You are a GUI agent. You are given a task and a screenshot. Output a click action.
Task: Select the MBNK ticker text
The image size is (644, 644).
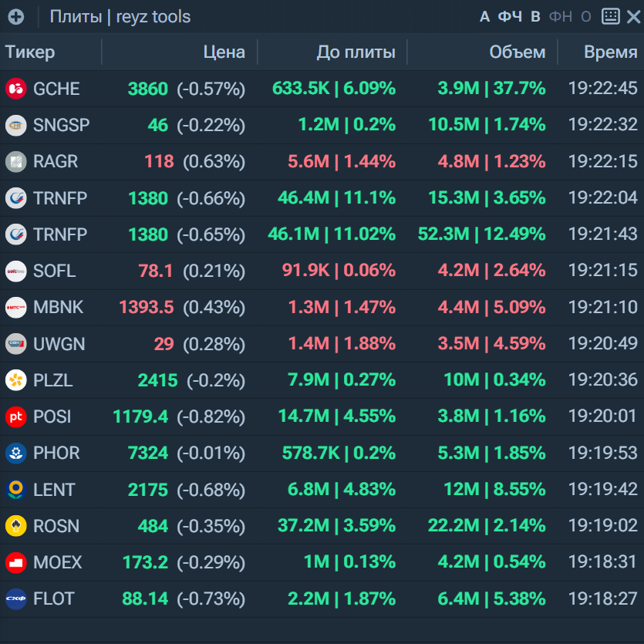point(58,307)
